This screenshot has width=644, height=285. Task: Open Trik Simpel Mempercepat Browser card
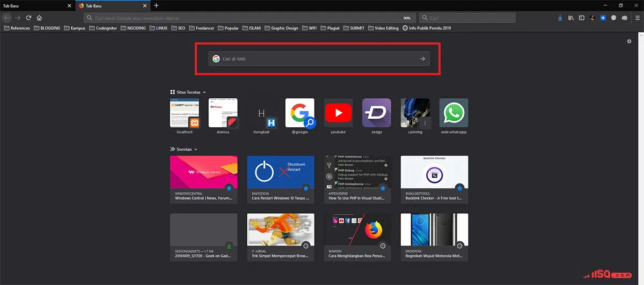click(281, 237)
